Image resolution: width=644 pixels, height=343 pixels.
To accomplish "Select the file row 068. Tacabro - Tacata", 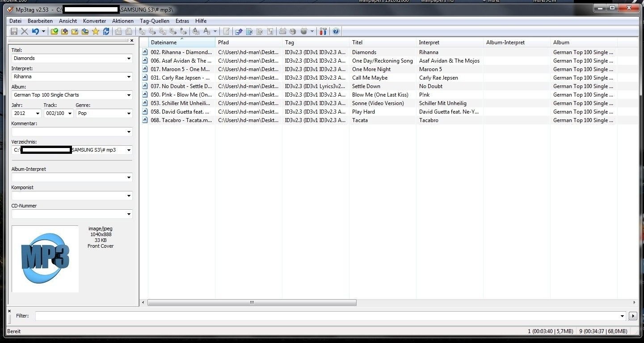I will tap(389, 120).
